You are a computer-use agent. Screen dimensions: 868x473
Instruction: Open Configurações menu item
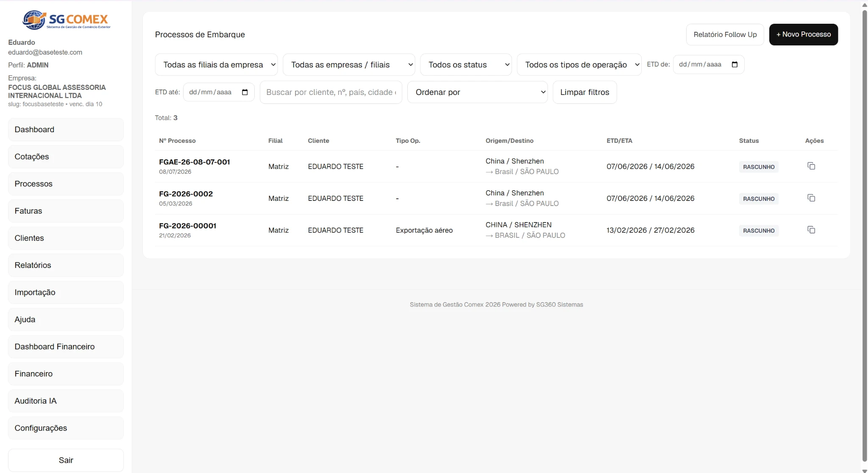pos(66,428)
